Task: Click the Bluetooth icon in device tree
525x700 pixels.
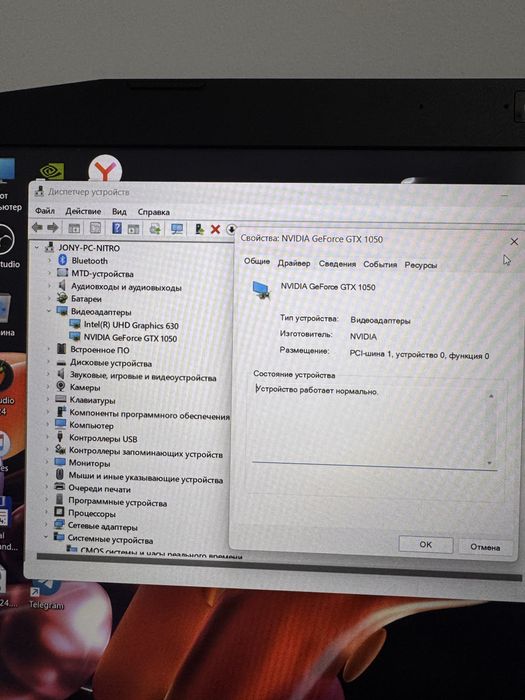Action: [x=63, y=260]
